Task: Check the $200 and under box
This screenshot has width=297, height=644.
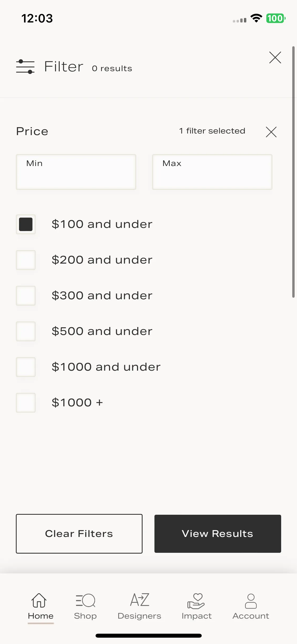Action: (26, 260)
